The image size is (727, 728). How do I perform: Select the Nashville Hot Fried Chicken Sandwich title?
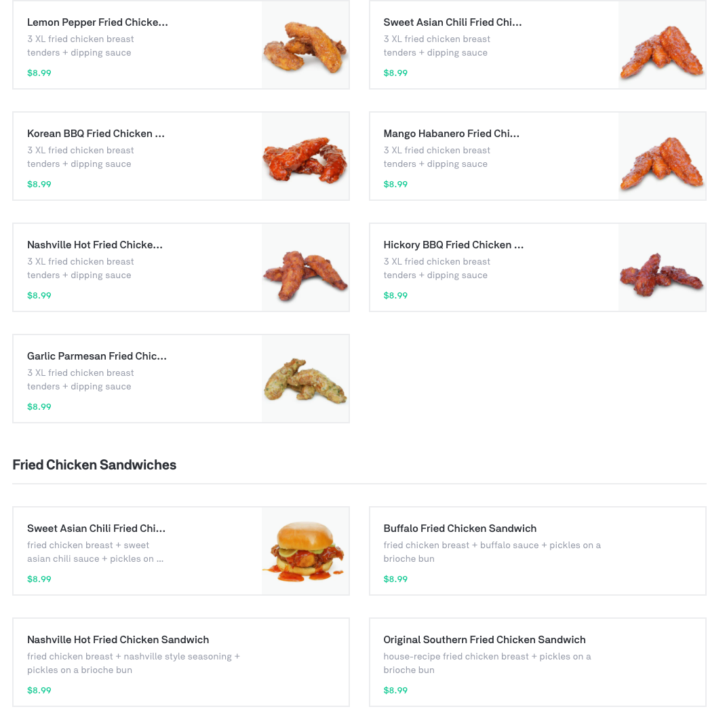[118, 640]
